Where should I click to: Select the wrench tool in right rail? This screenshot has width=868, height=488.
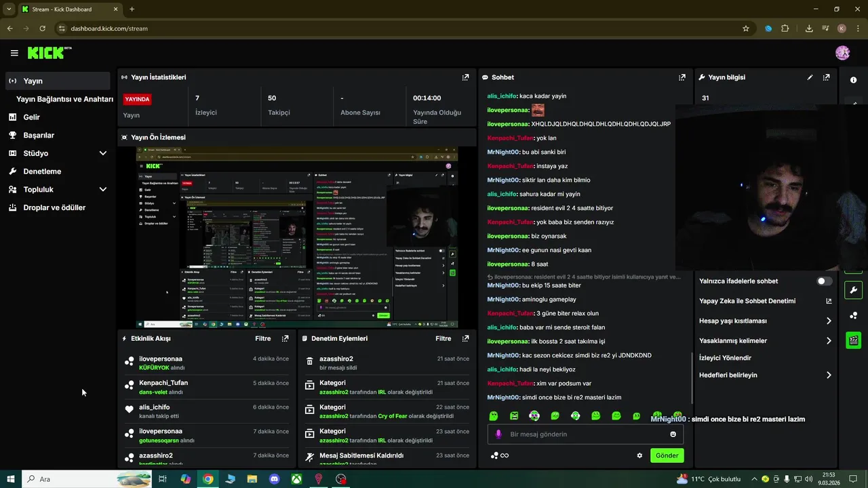tap(854, 291)
